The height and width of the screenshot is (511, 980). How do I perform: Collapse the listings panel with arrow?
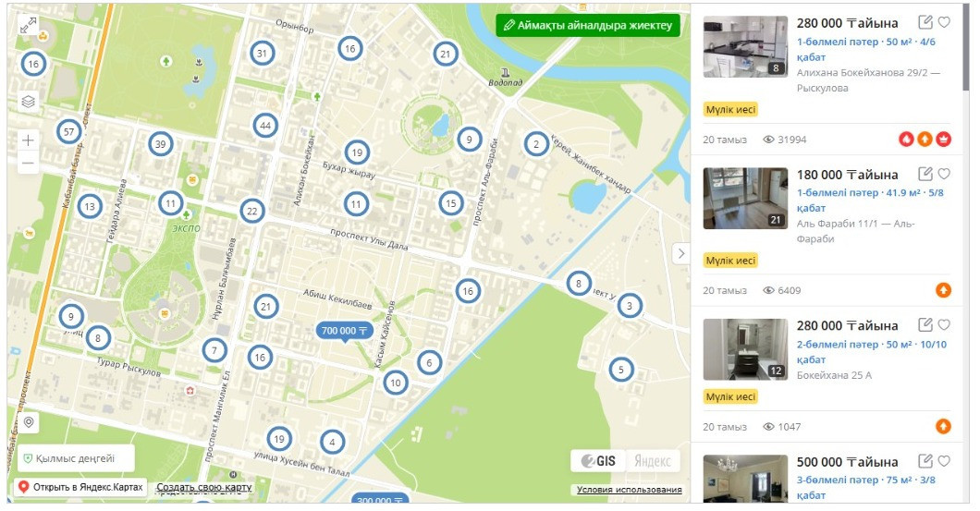[681, 253]
